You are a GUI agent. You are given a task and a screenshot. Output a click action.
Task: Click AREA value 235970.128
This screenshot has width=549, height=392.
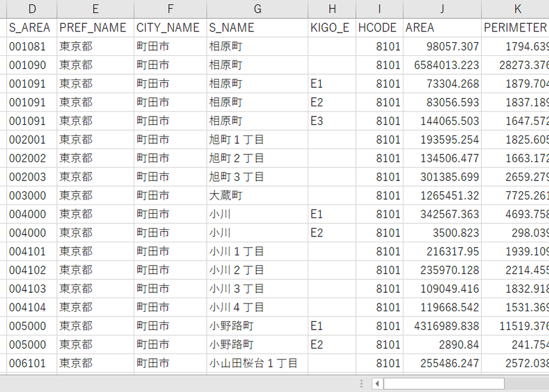pyautogui.click(x=442, y=270)
